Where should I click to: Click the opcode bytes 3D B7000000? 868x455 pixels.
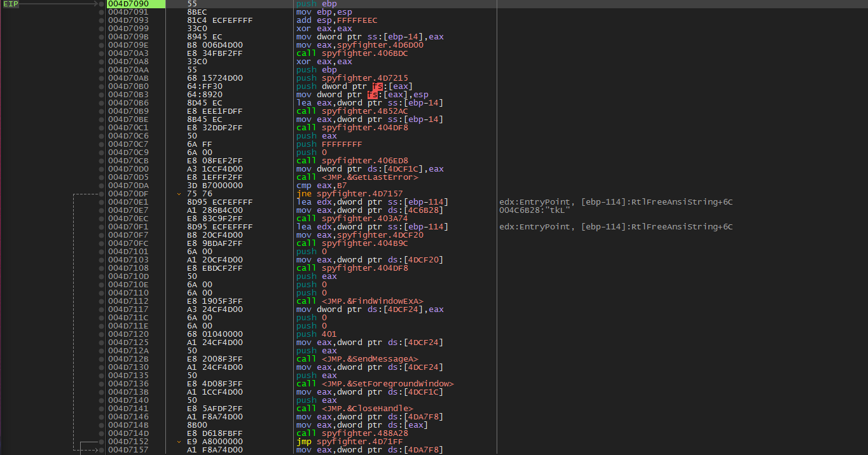(x=215, y=186)
